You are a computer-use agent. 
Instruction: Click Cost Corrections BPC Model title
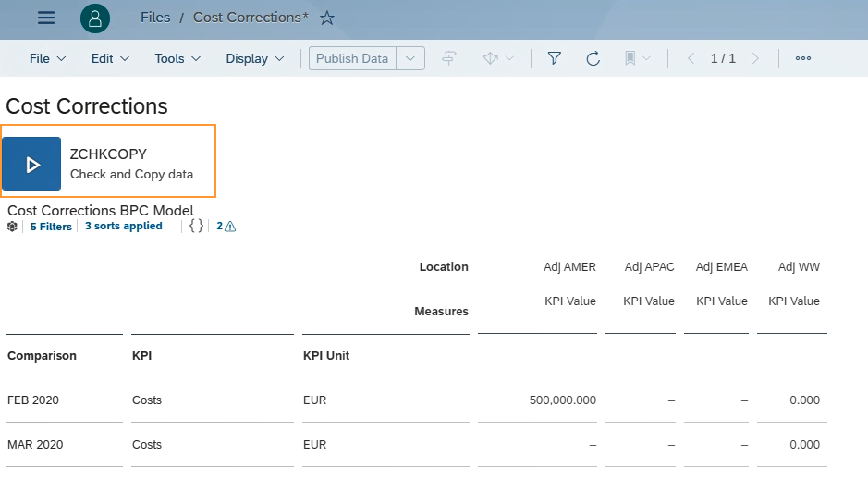(101, 211)
